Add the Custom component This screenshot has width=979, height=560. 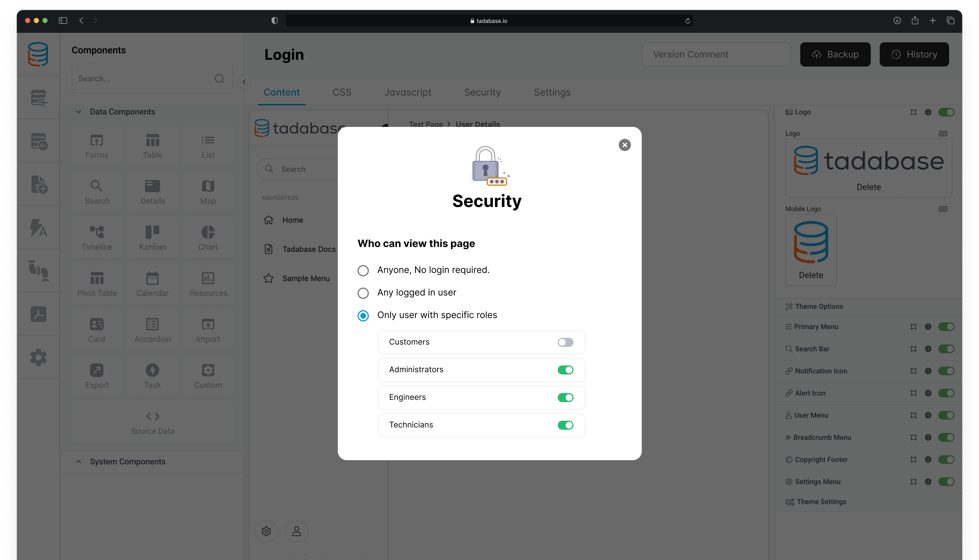(x=208, y=376)
